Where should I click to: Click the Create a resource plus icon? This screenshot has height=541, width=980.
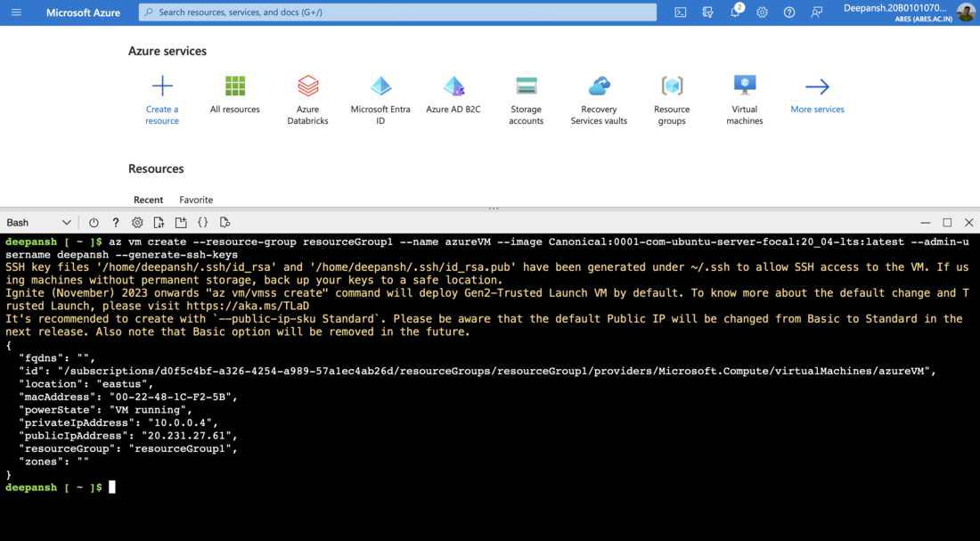coord(162,86)
